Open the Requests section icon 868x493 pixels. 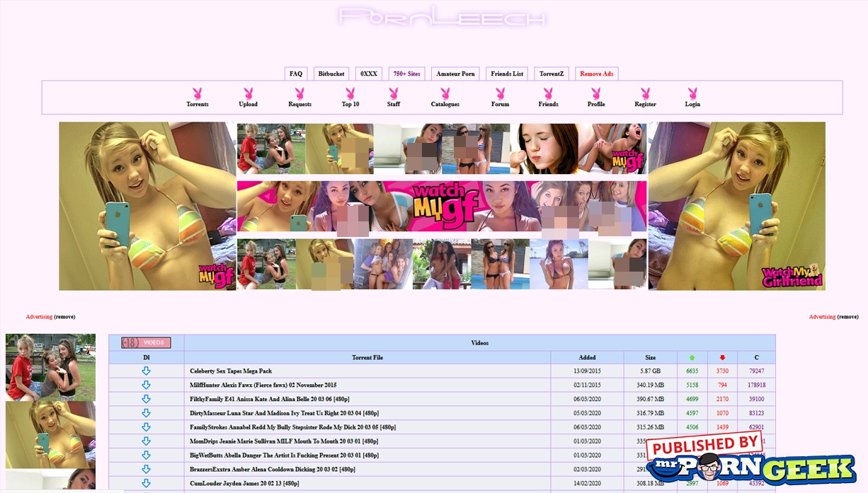click(299, 93)
